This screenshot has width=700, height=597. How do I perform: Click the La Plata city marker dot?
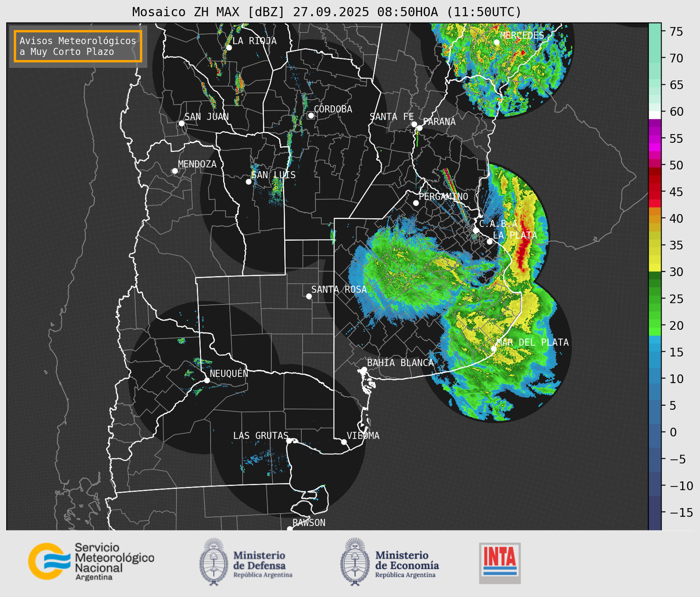(490, 242)
